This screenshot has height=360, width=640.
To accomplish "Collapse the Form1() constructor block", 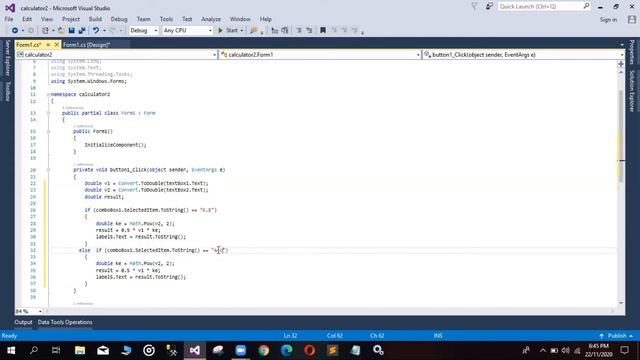I will 48,131.
